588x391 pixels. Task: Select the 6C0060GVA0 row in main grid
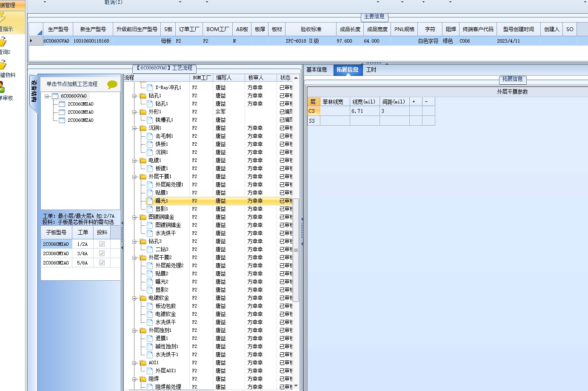click(308, 41)
